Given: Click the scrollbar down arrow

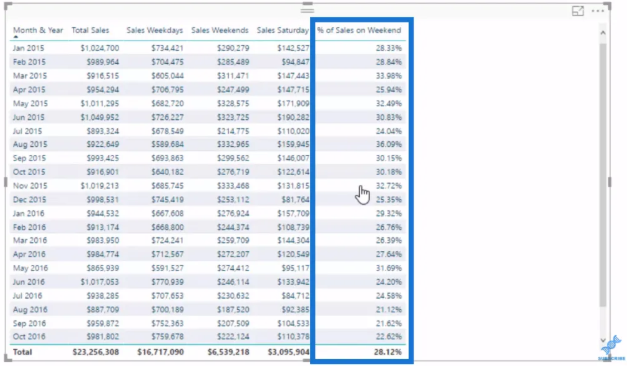Looking at the screenshot, I should tap(602, 340).
